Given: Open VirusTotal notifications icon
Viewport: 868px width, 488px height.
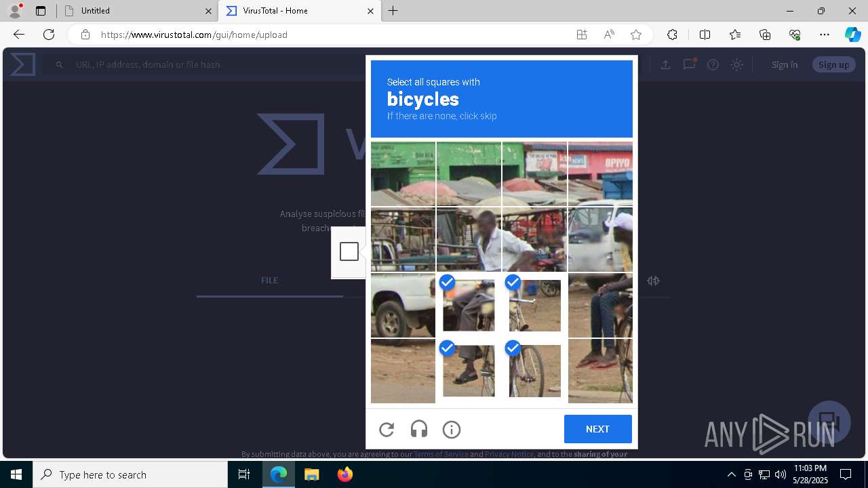Looking at the screenshot, I should (689, 64).
